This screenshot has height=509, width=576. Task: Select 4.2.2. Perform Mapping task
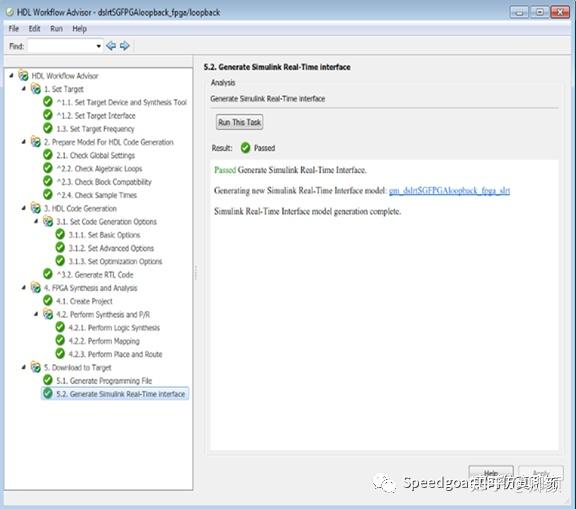[x=104, y=341]
